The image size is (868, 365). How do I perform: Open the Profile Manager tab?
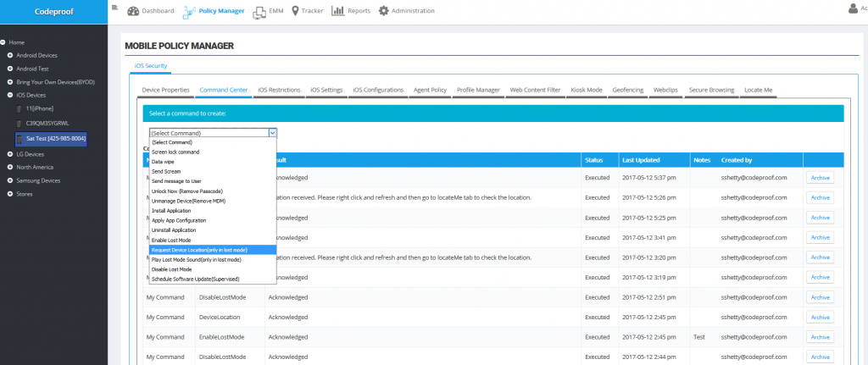(x=478, y=90)
